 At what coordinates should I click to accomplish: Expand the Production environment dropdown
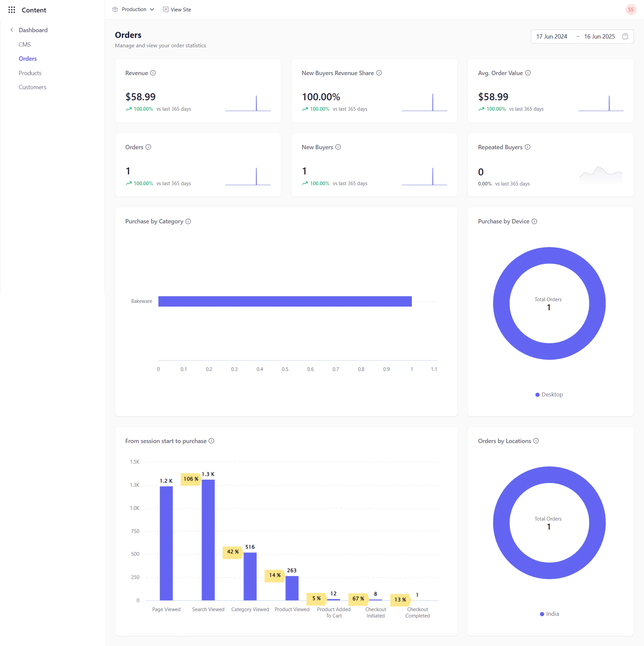[133, 9]
